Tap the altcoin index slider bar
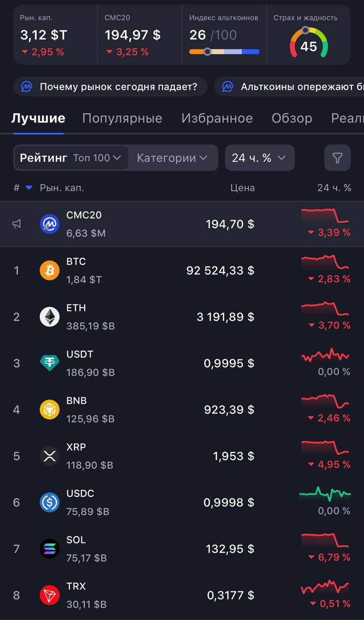 (224, 52)
